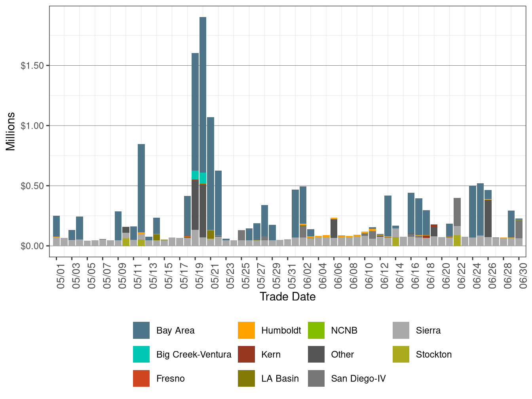Click the "San Diego-IV" legend label
Viewport: 532px width, 399px height.
click(359, 378)
